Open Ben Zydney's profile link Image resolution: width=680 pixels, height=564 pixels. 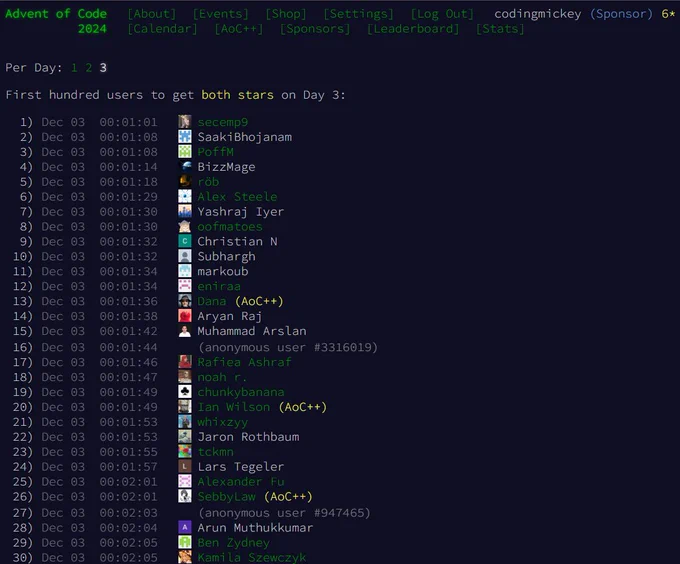233,543
